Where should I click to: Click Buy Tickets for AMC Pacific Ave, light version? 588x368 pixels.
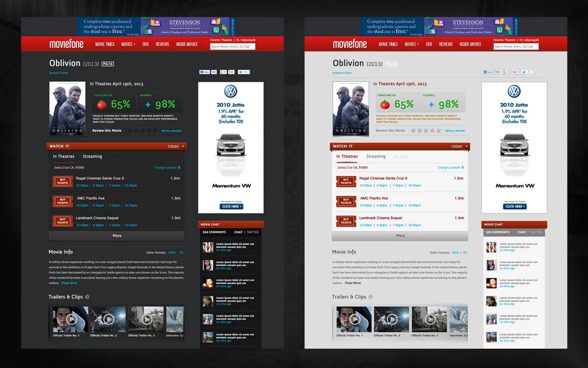click(x=346, y=201)
